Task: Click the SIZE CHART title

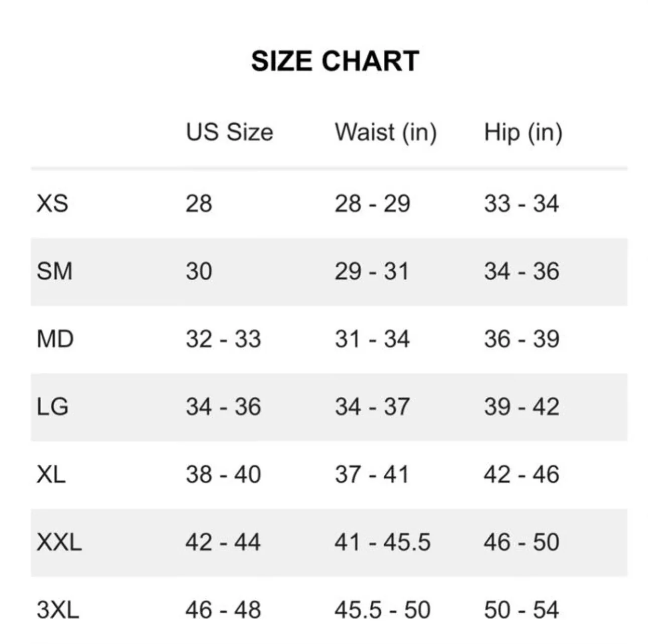Action: 335,61
